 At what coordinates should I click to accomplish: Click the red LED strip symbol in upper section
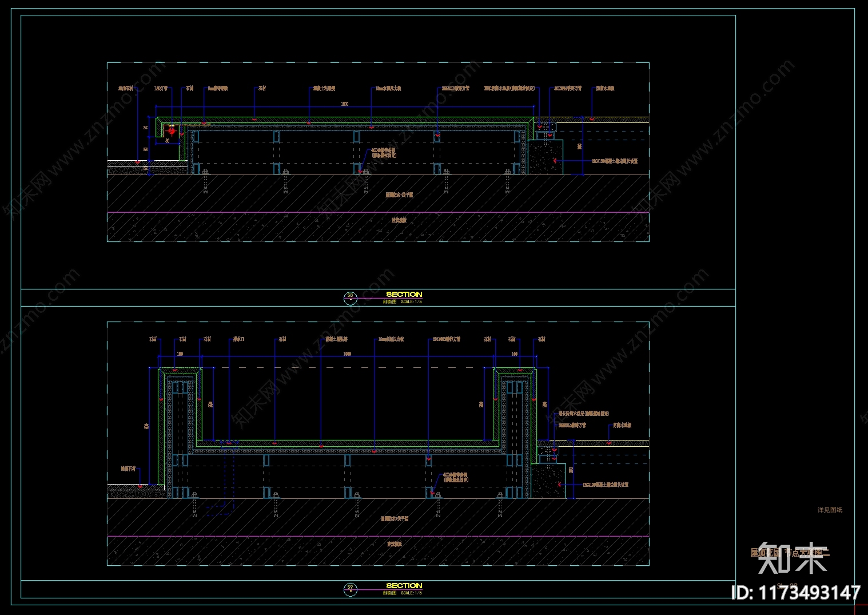coord(171,131)
